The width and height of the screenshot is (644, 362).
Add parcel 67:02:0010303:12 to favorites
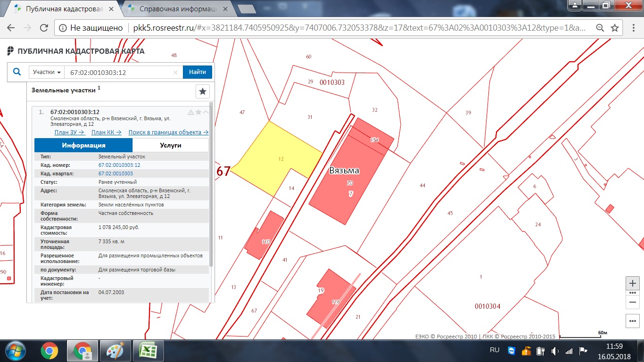coord(198,112)
